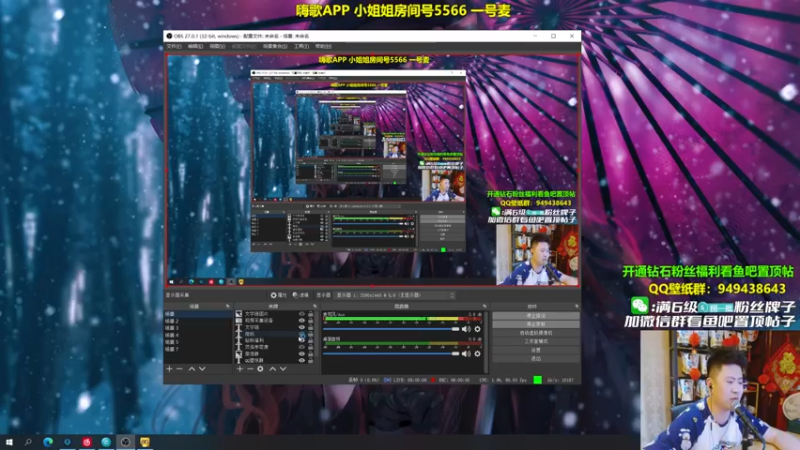
Task: Open Desktop Audio settings gear
Action: tap(478, 354)
